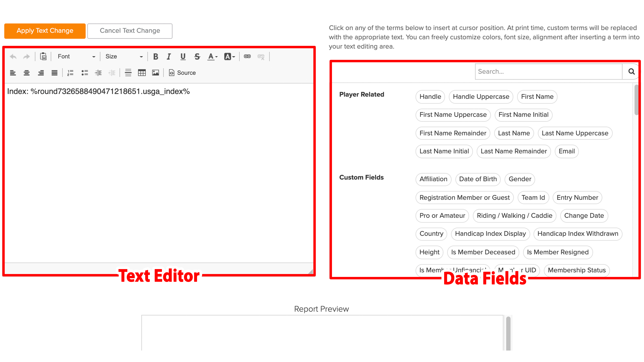Toggle Italic formatting

pyautogui.click(x=169, y=56)
